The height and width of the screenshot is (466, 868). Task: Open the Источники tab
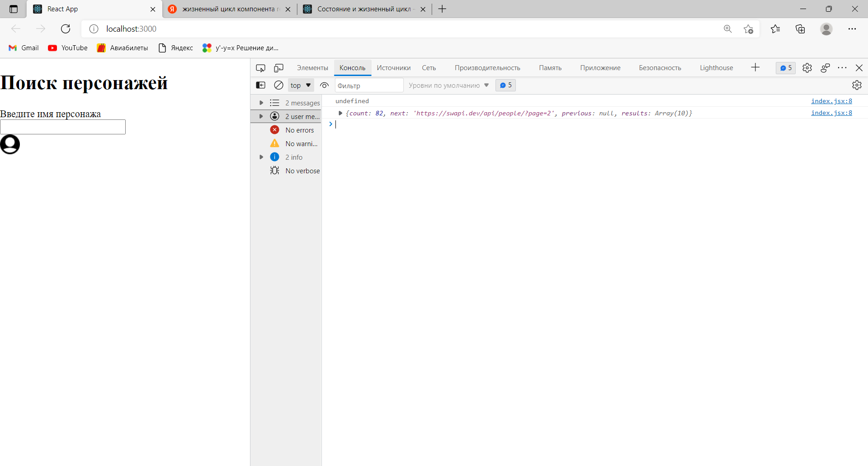[394, 68]
